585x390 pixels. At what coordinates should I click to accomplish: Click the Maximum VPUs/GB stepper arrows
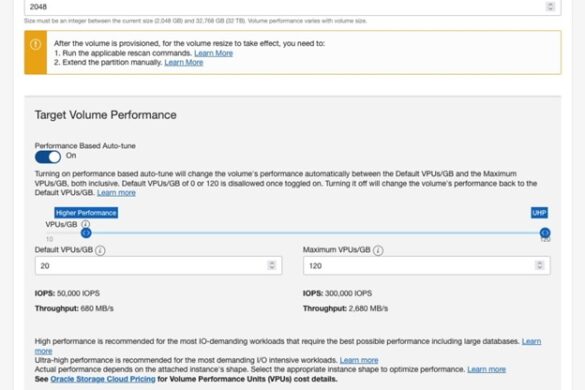click(x=539, y=265)
